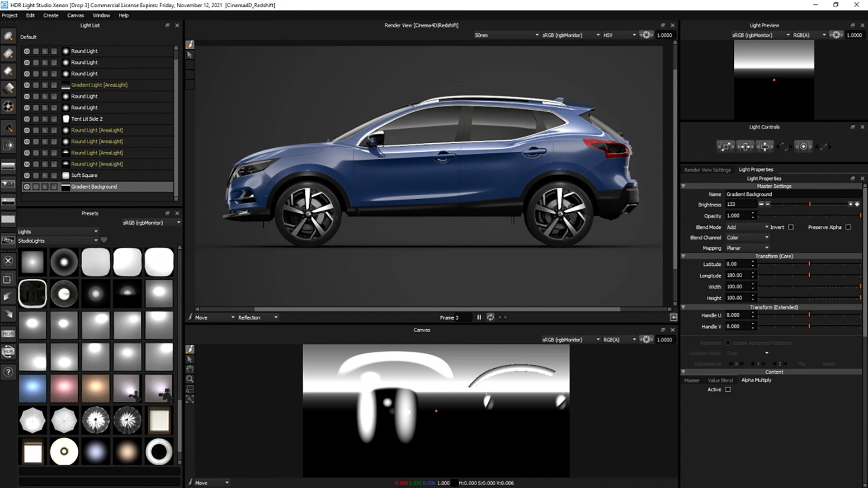Click the rotate control in Light Controls

[785, 146]
